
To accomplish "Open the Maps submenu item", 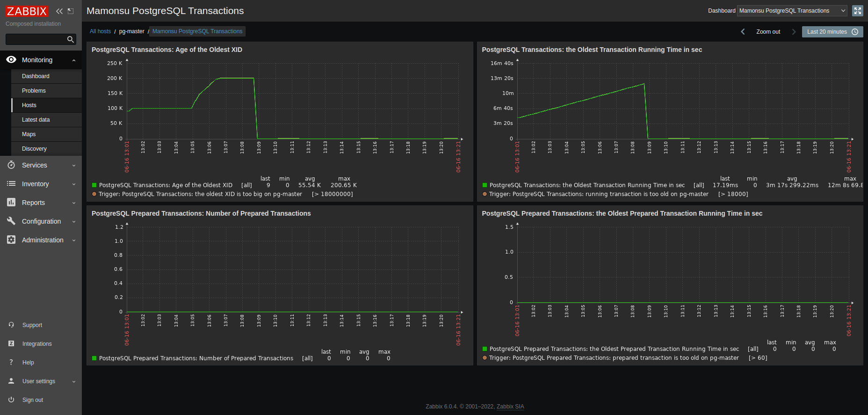I will [x=46, y=134].
